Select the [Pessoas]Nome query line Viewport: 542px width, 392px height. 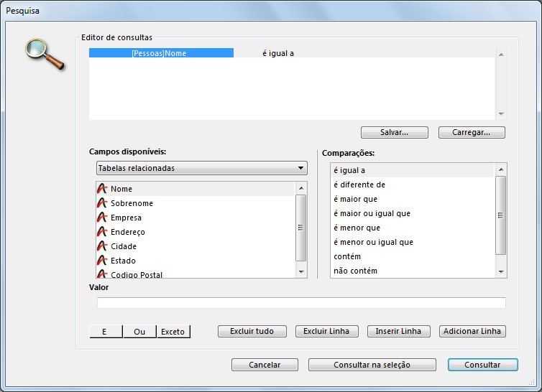tap(161, 53)
